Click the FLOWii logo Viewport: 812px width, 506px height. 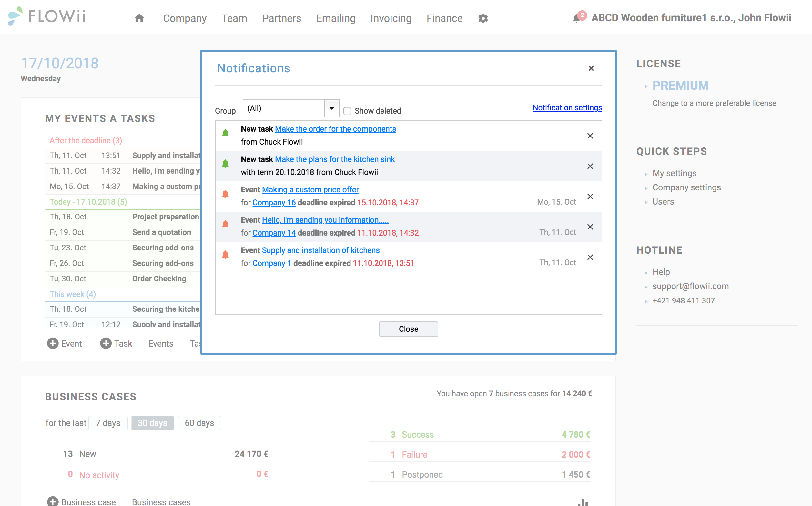(x=47, y=16)
